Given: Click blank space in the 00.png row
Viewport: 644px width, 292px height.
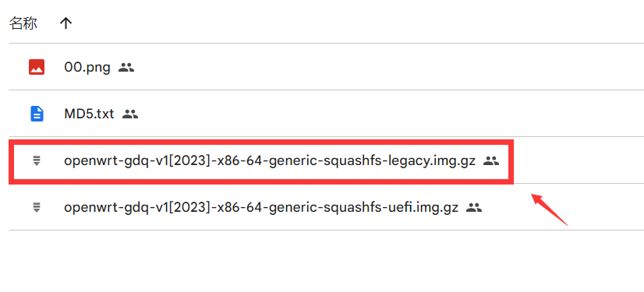Looking at the screenshot, I should point(370,67).
